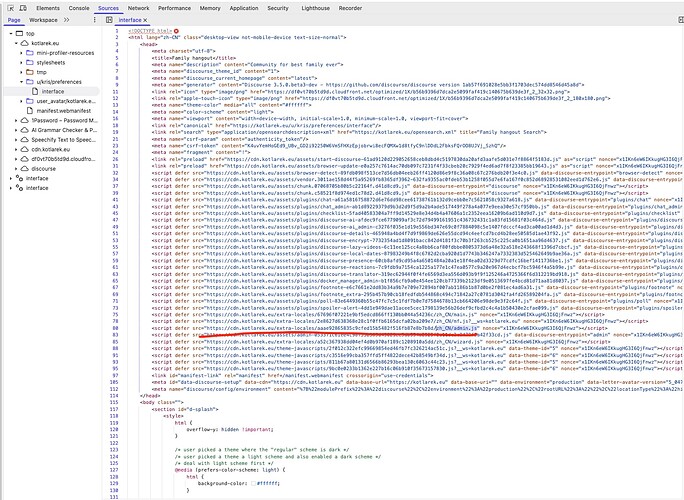The image size is (684, 500).
Task: Select the stylesheets folder label
Action: tap(51, 62)
